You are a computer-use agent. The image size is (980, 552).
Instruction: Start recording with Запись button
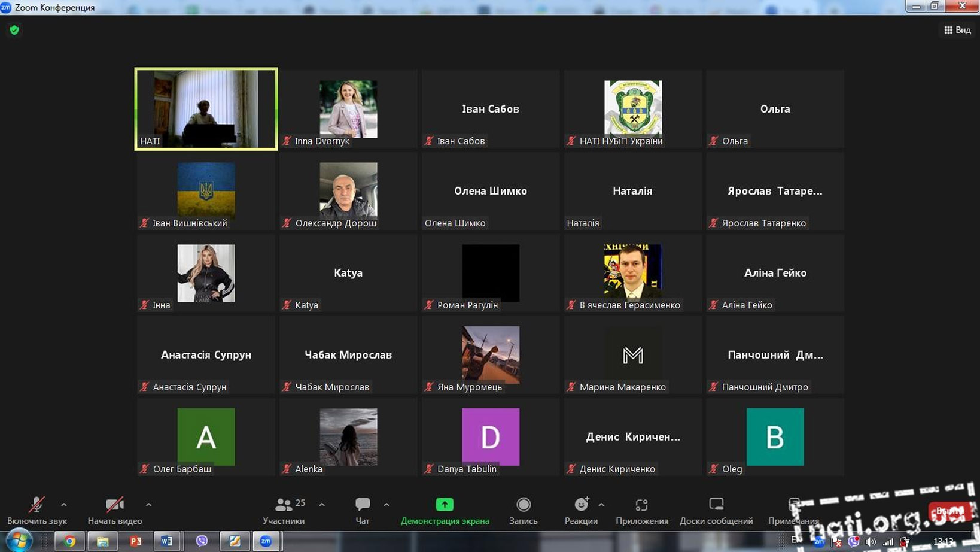pyautogui.click(x=524, y=505)
